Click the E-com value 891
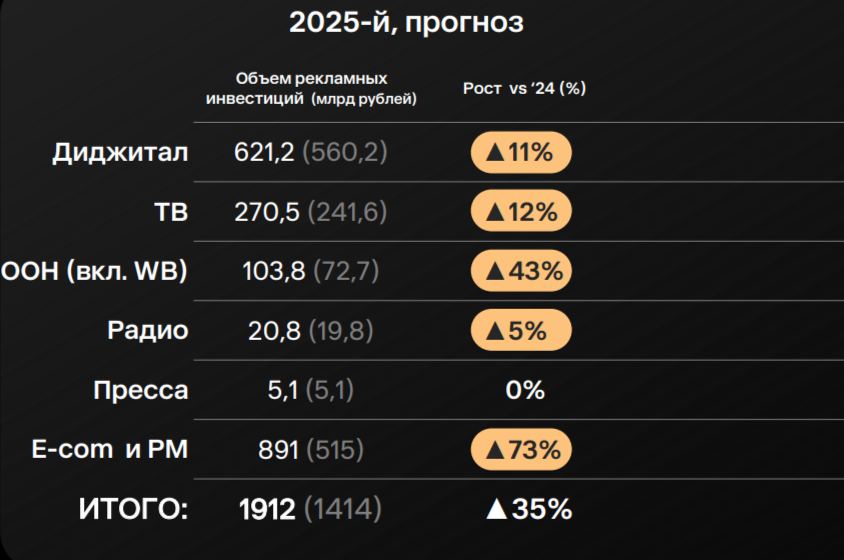The height and width of the screenshot is (560, 844). click(x=278, y=450)
